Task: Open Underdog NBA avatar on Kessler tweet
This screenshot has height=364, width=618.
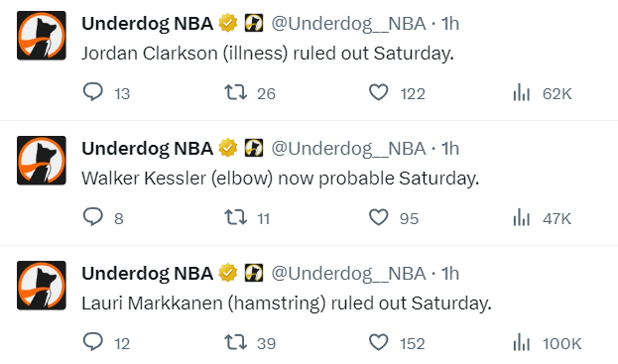Action: [42, 161]
